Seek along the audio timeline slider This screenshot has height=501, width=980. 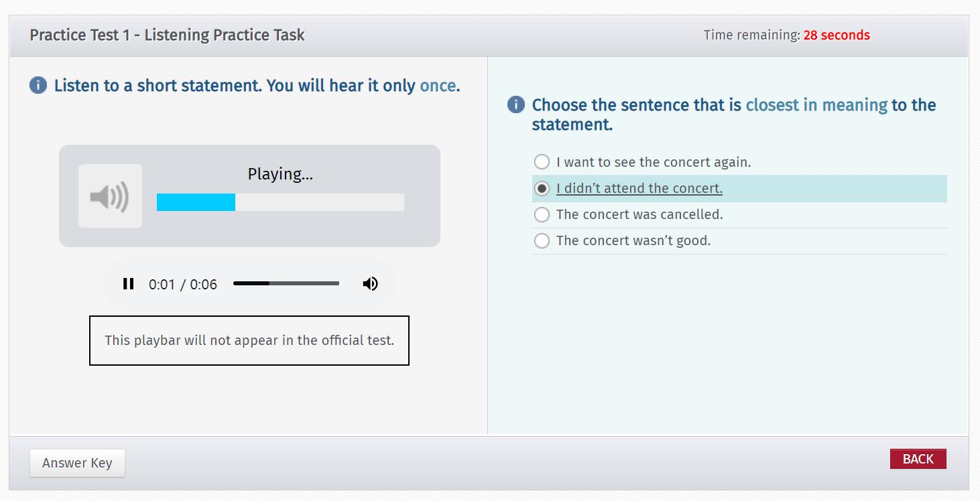(x=286, y=284)
